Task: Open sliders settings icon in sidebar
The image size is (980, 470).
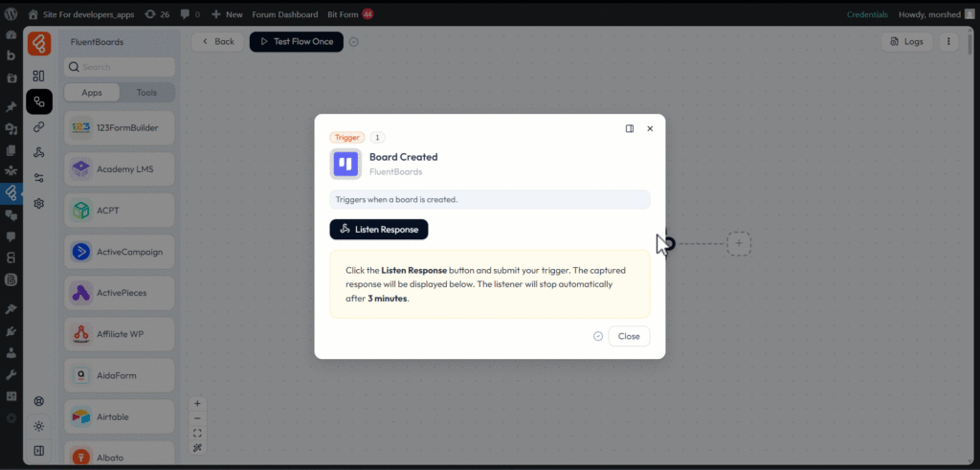Action: 38,177
